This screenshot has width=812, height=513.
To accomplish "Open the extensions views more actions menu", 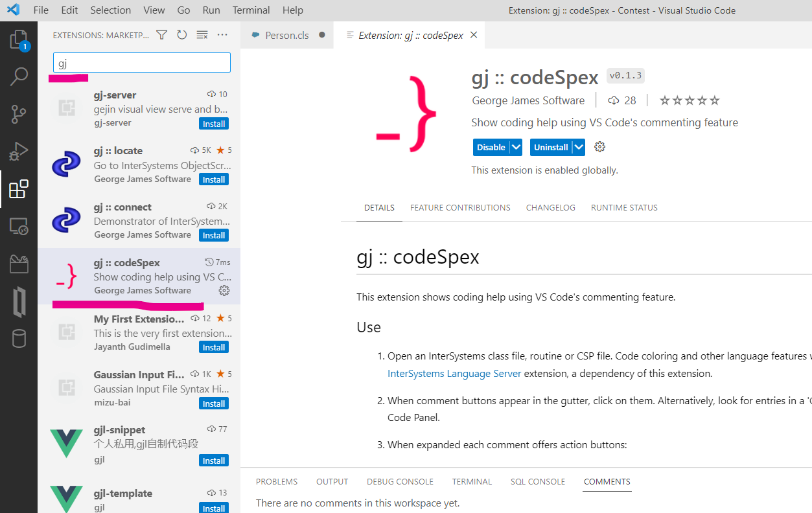I will (222, 35).
